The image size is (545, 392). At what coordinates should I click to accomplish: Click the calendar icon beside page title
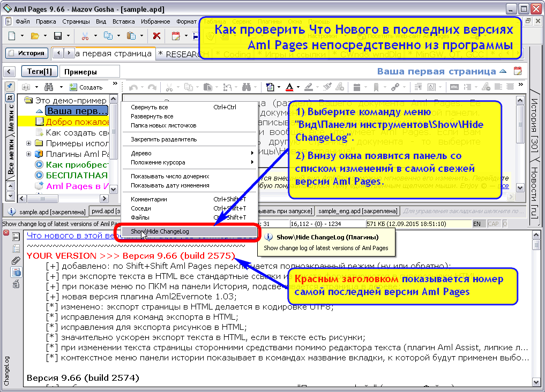[518, 71]
